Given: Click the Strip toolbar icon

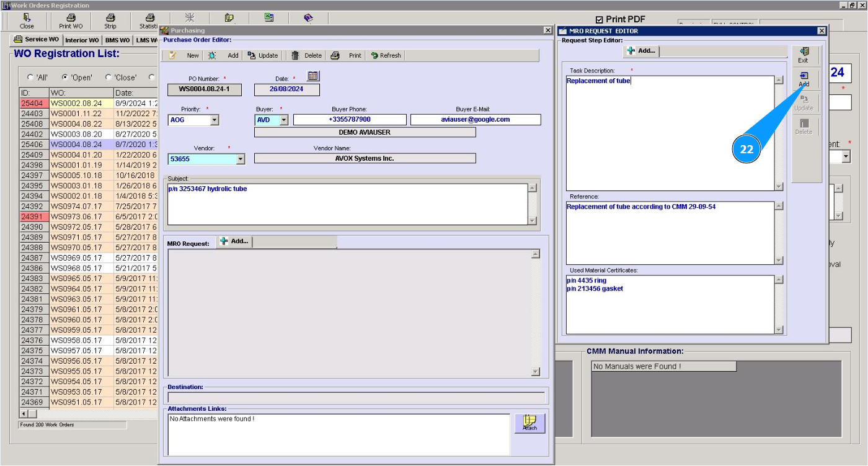Looking at the screenshot, I should [x=110, y=21].
